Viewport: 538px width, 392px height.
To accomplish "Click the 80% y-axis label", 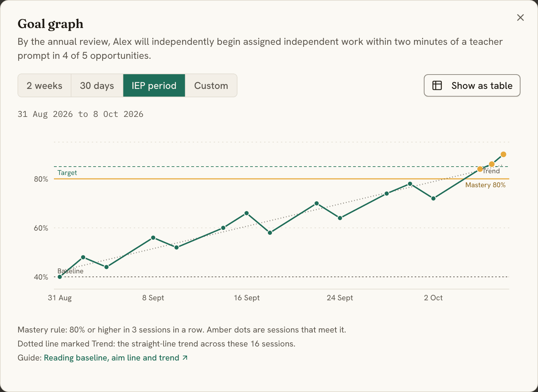I will [x=41, y=179].
